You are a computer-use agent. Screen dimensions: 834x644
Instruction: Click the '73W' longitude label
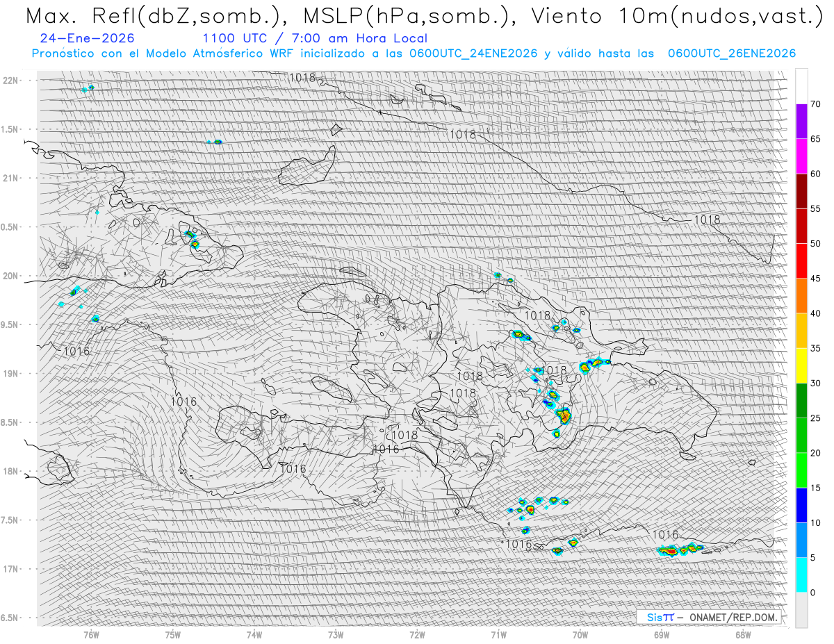point(336,634)
